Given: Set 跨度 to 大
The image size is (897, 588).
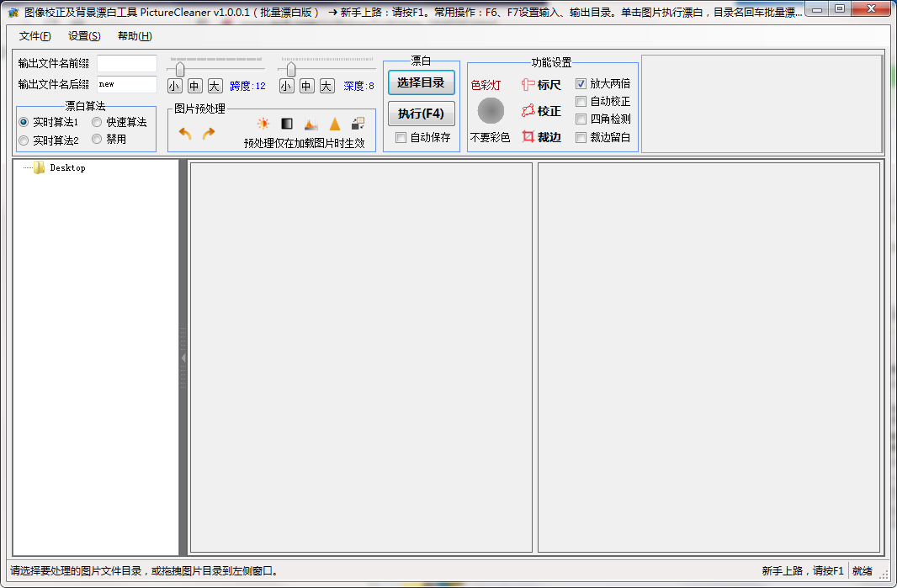Looking at the screenshot, I should pos(215,86).
